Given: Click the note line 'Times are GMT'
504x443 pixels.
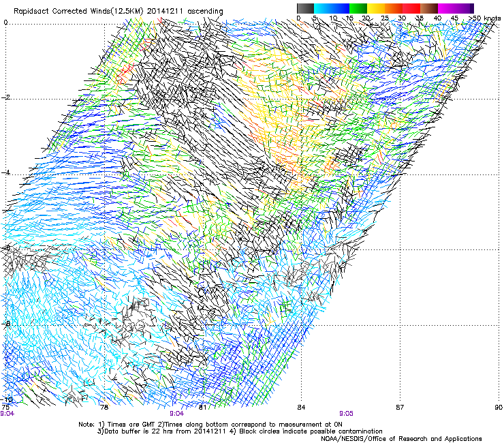Looking at the screenshot, I should (x=131, y=425).
